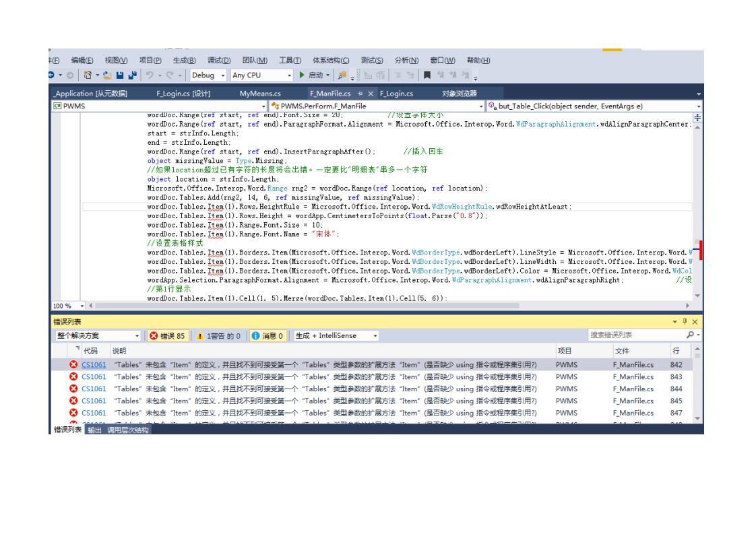This screenshot has width=756, height=534.
Task: Open the 项目(P) menu
Action: pos(150,60)
